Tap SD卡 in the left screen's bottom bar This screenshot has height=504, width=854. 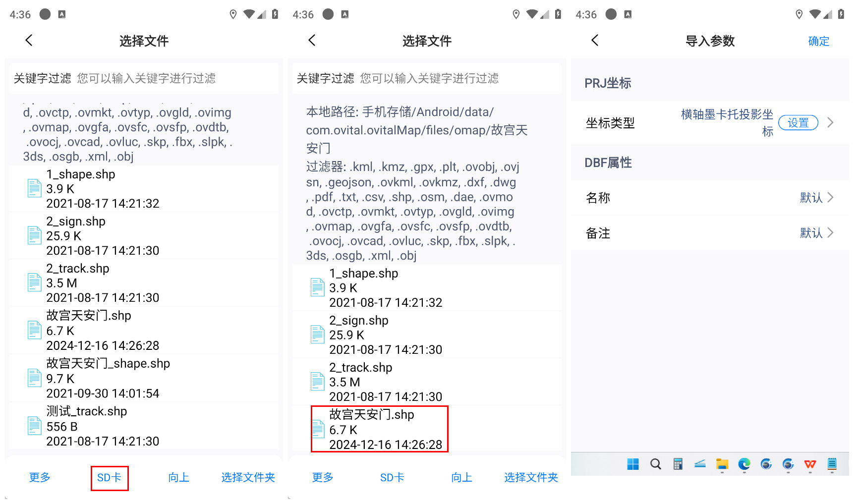tap(109, 478)
